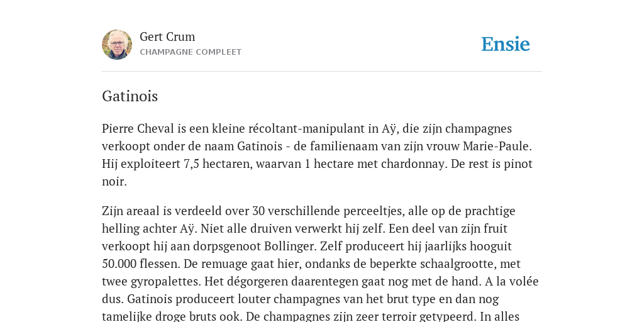Click the horizontal divider under the header
This screenshot has width=644, height=322.
click(x=322, y=72)
